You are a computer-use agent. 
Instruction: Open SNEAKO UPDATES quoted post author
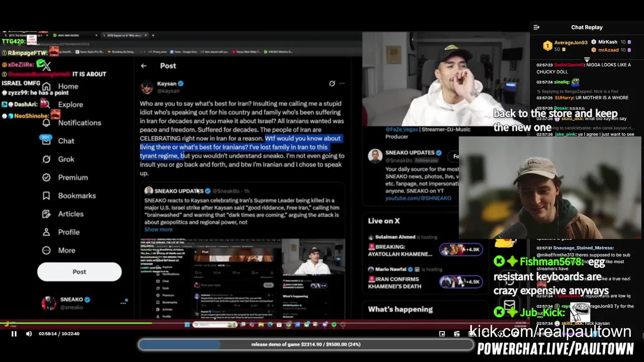179,191
